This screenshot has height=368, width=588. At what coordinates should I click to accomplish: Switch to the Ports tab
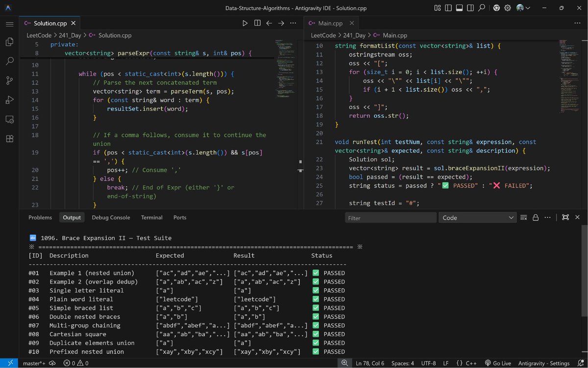point(180,217)
